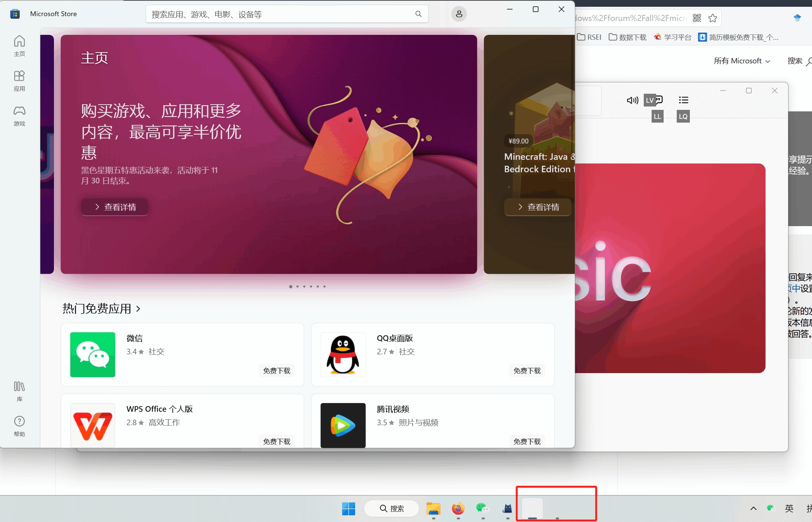812x522 pixels.
Task: Open the 主页 home tab in Store sidebar
Action: 19,46
